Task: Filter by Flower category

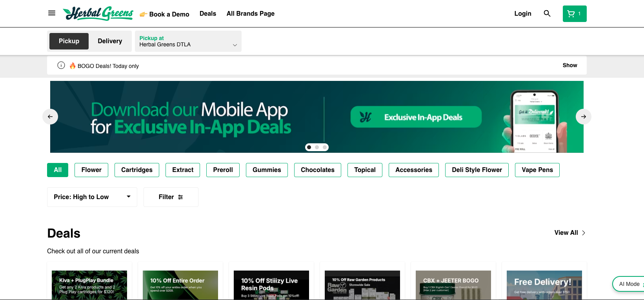Action: click(91, 170)
